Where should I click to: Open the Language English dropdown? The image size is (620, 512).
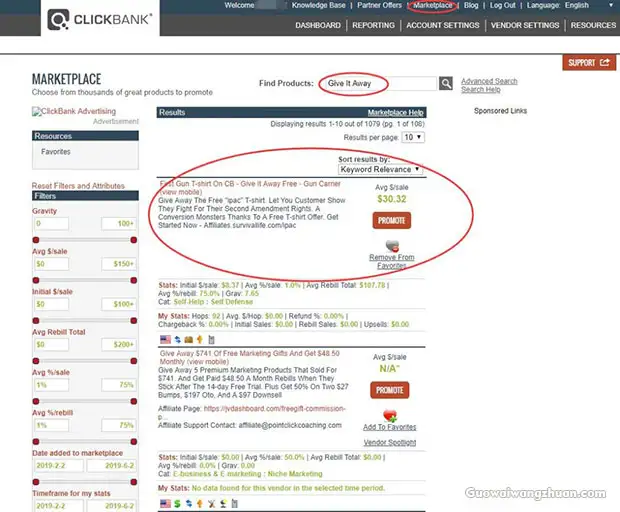(x=589, y=5)
